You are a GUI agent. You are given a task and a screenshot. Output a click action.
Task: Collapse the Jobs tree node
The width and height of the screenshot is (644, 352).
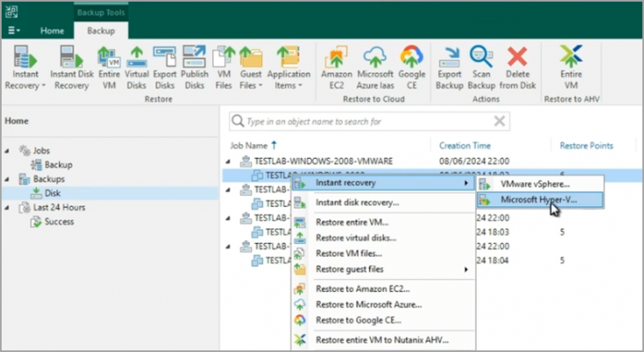pos(7,151)
